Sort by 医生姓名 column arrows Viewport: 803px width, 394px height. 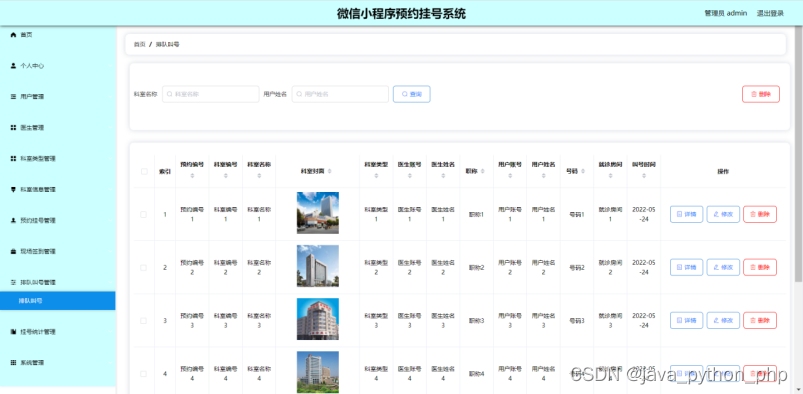tap(443, 176)
